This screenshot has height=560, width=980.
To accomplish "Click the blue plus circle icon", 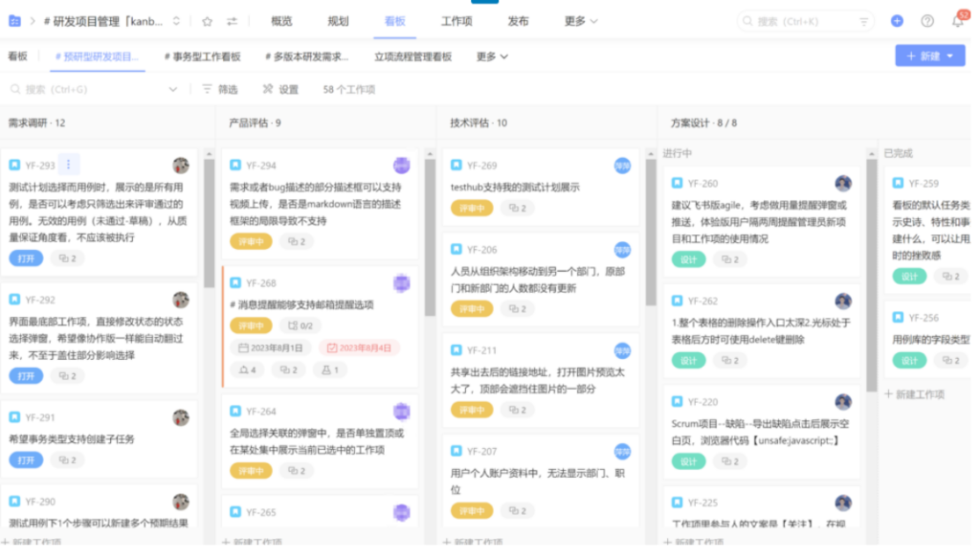I will click(897, 21).
